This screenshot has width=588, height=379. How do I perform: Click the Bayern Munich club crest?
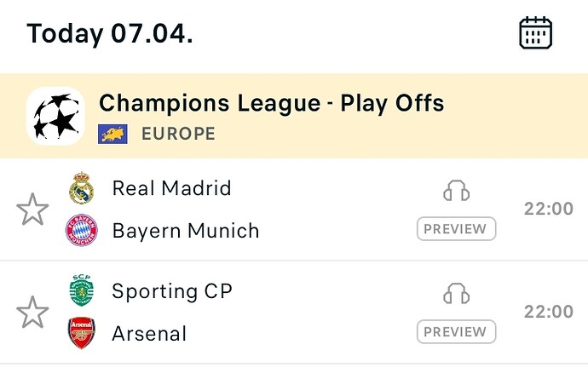82,231
